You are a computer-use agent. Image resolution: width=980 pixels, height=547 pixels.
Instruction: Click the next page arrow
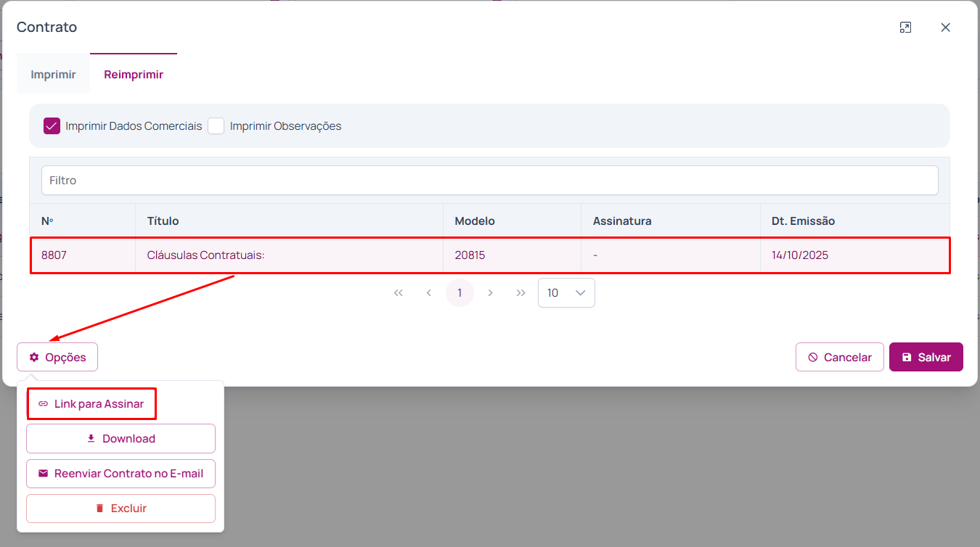click(490, 293)
